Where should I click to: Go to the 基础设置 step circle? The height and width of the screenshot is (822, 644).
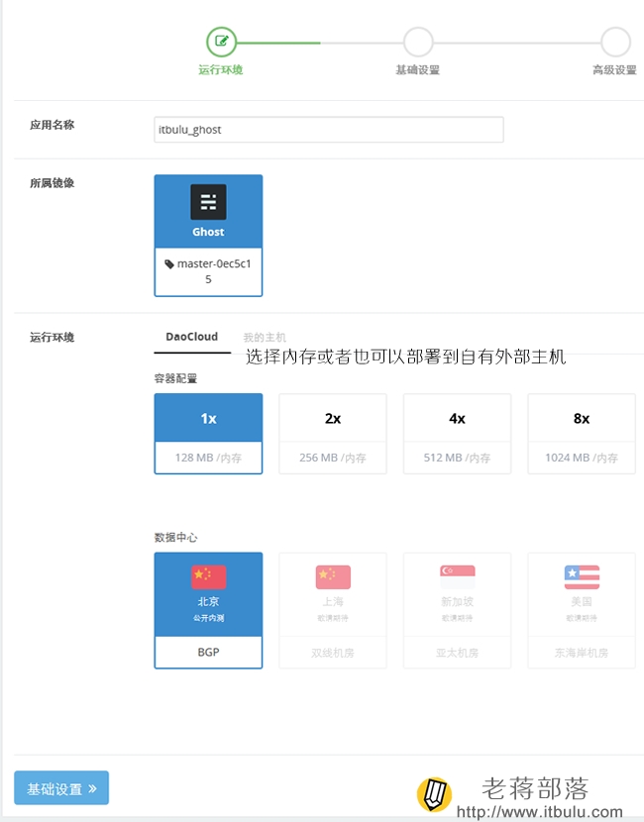(x=418, y=42)
